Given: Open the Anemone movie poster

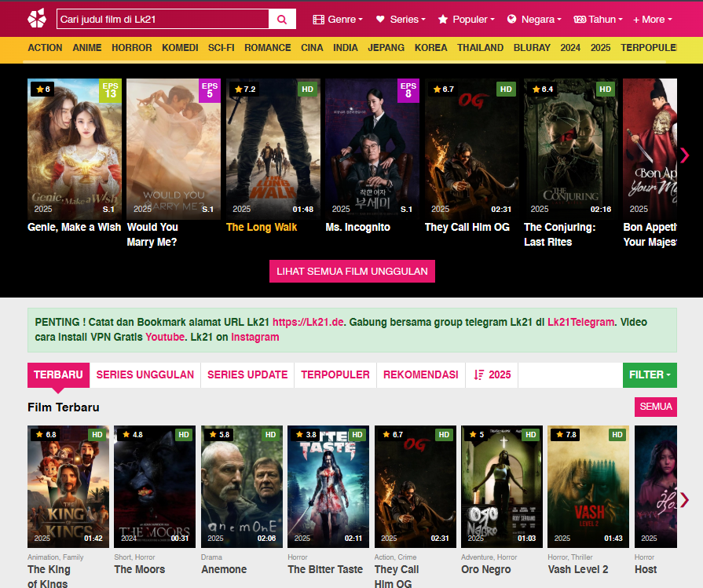Looking at the screenshot, I should [242, 487].
